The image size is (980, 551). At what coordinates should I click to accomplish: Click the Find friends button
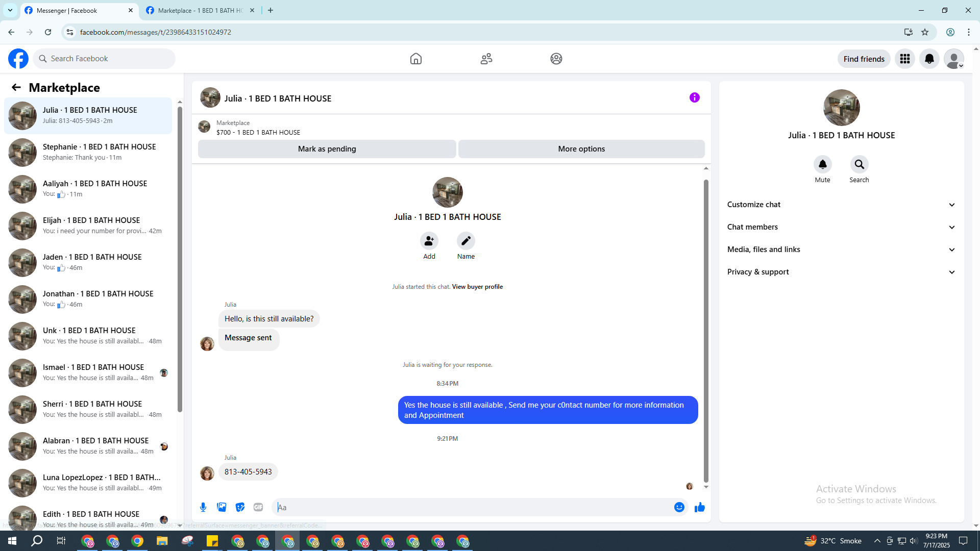tap(864, 59)
